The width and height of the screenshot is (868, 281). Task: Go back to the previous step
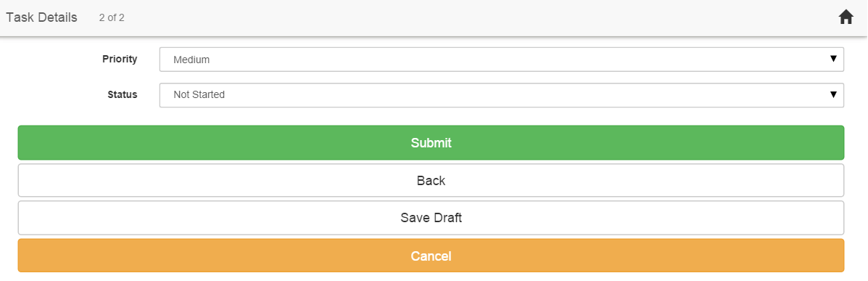(431, 180)
